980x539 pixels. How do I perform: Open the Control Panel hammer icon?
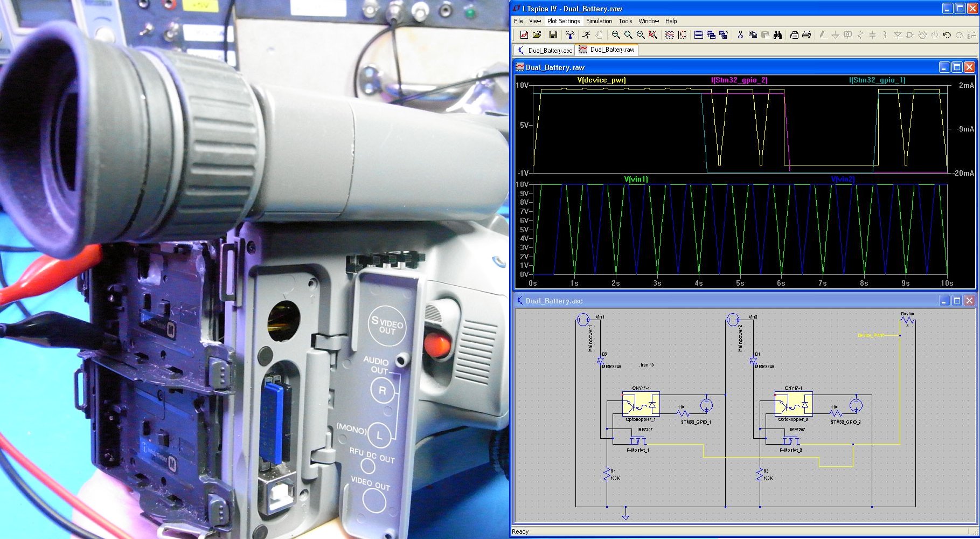pyautogui.click(x=570, y=35)
